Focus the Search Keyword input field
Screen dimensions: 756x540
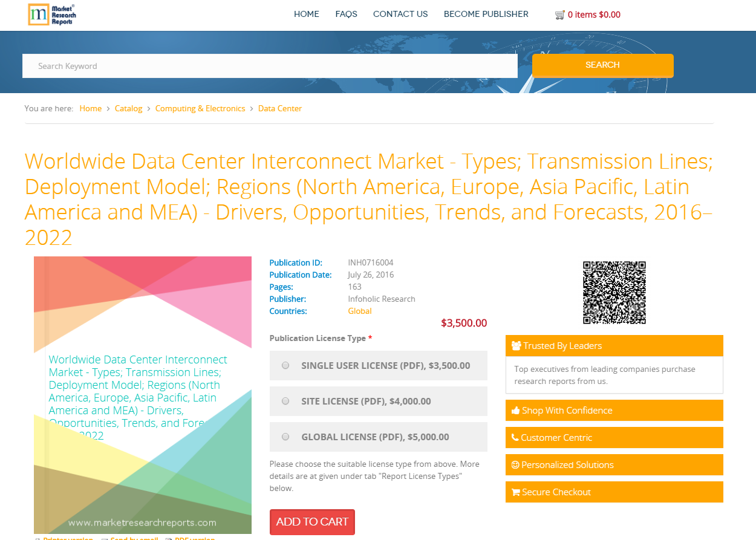pos(270,66)
